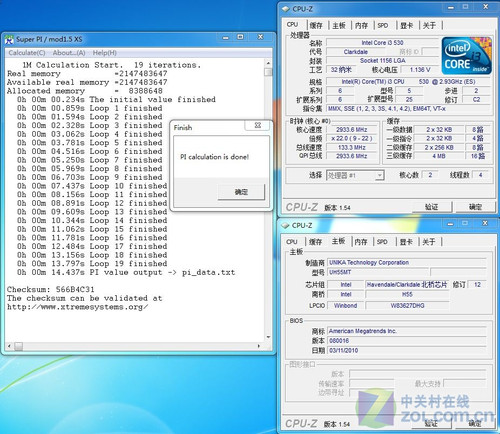Image resolution: width=500 pixels, height=434 pixels.
Task: Click Super PI vertical scrollbar down arrow
Action: 268,337
